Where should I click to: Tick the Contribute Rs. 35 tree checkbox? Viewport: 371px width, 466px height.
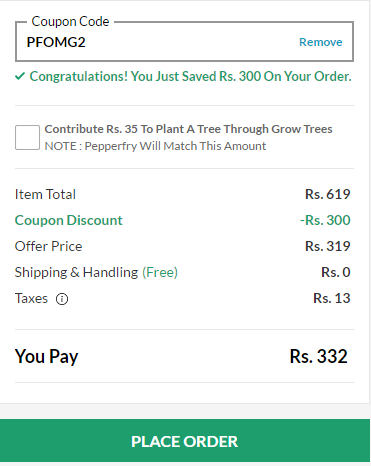coord(27,137)
